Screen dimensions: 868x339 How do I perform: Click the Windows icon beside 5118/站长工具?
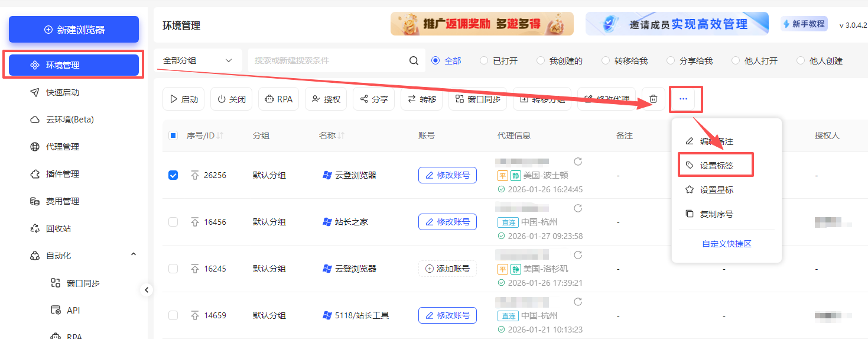tap(327, 315)
